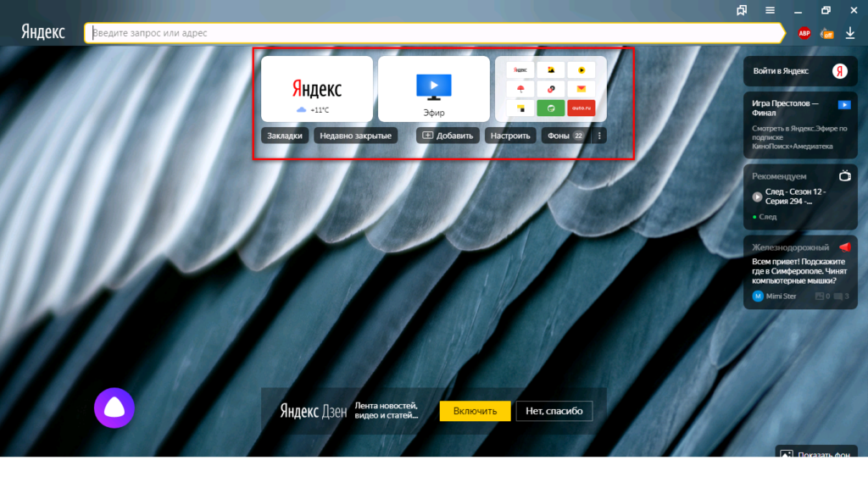Click the Рекомендуем heading

(x=779, y=176)
